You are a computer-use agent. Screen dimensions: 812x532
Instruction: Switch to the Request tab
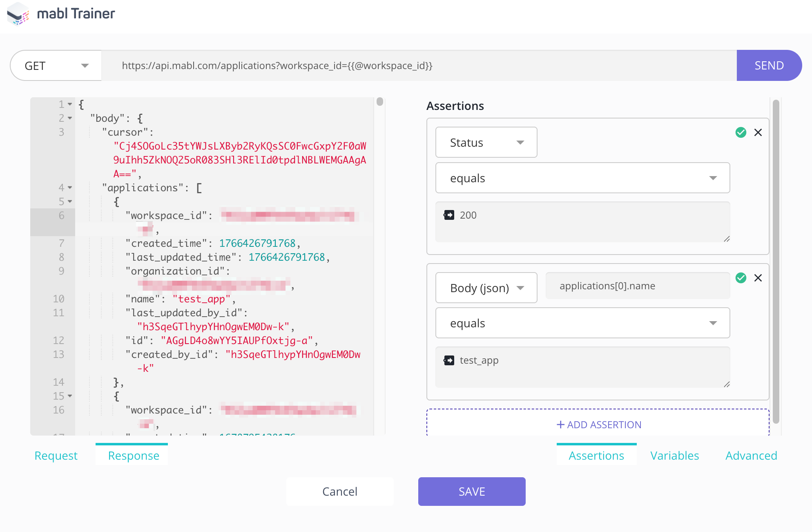(56, 455)
